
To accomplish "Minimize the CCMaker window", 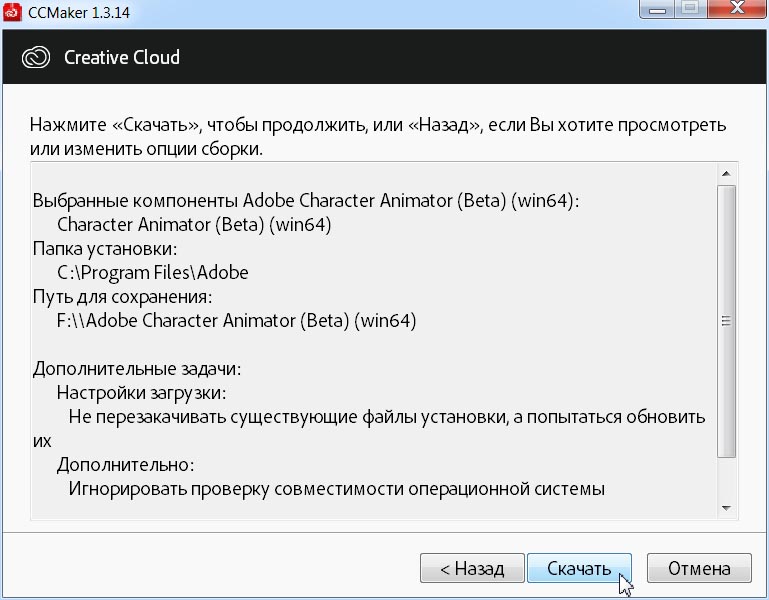I will (x=658, y=11).
